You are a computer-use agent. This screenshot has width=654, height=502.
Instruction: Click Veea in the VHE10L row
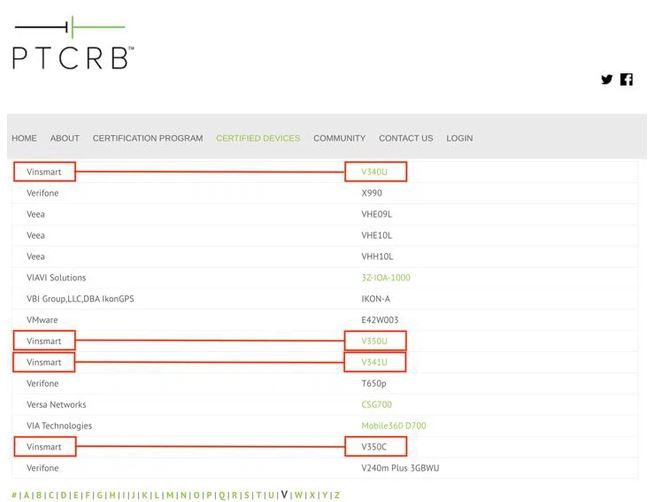point(35,236)
